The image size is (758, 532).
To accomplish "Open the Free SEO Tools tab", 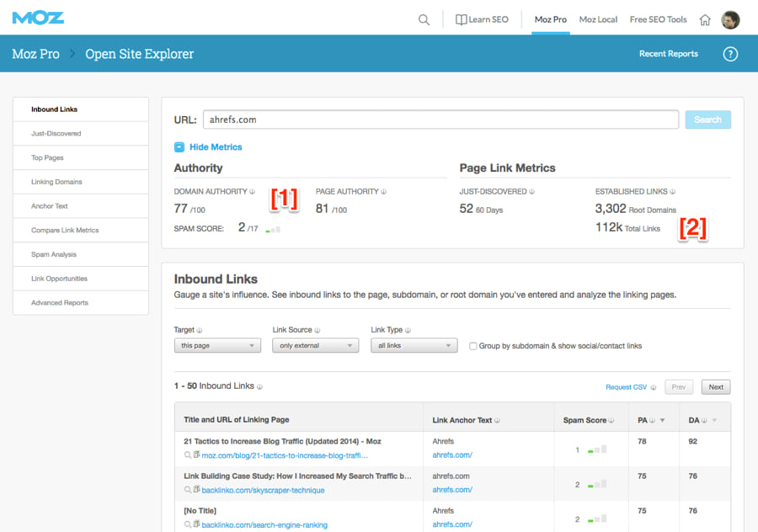I will click(659, 20).
